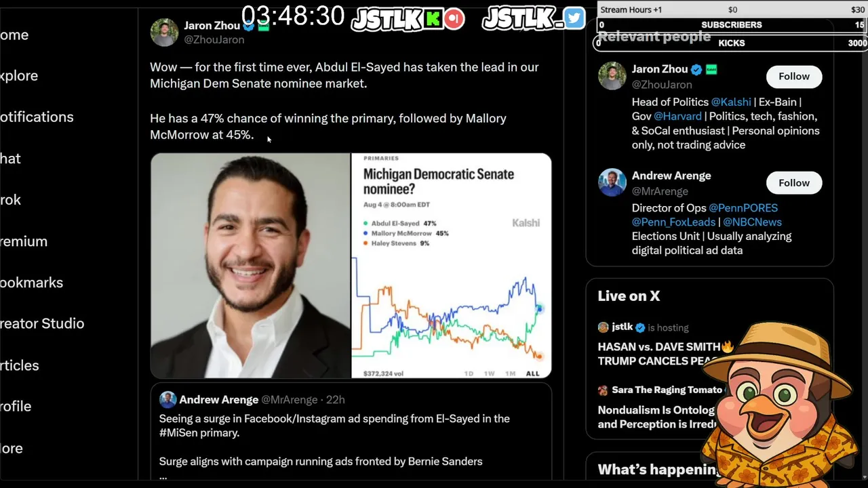Viewport: 868px width, 488px height.
Task: Click the Stream Hours +1 goal bar
Action: (x=732, y=9)
